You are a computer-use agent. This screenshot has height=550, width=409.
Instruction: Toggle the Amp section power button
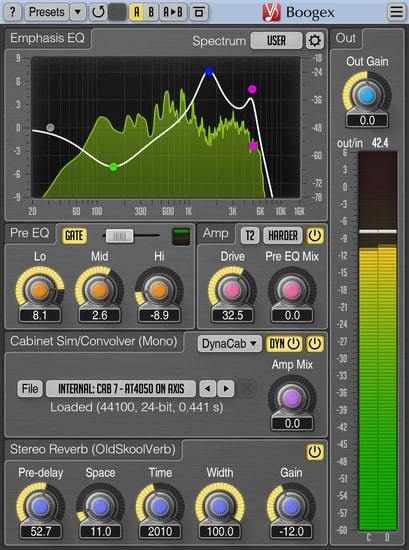[x=315, y=235]
